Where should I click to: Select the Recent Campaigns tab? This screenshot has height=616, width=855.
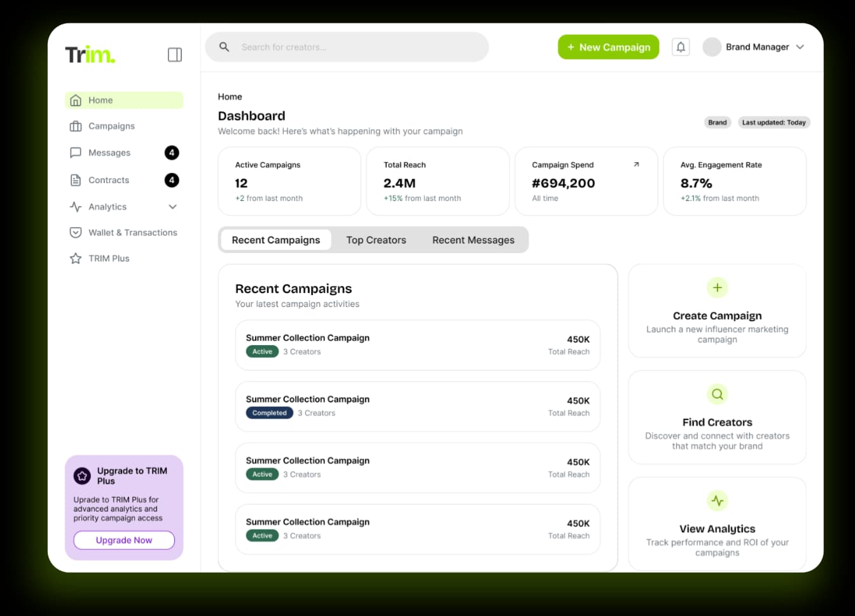(275, 240)
